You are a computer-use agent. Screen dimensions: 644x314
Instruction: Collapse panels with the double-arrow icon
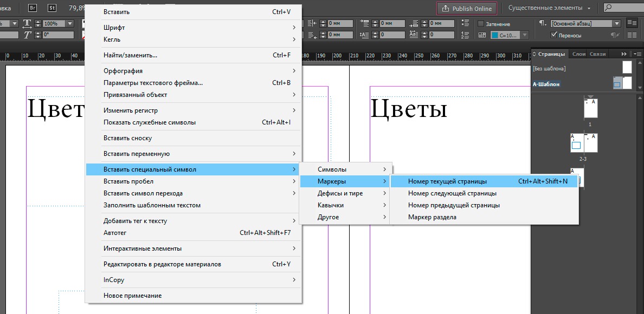(x=624, y=54)
